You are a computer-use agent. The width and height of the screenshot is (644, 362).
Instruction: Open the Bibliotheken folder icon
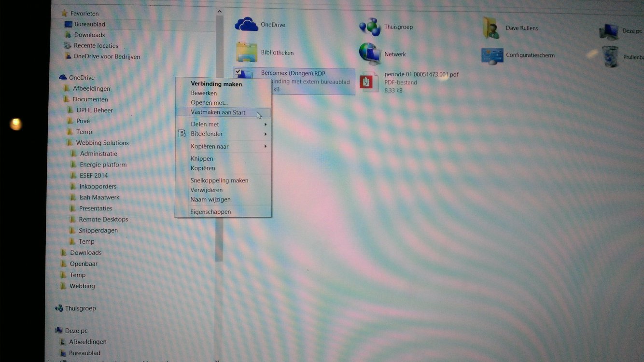pyautogui.click(x=247, y=52)
